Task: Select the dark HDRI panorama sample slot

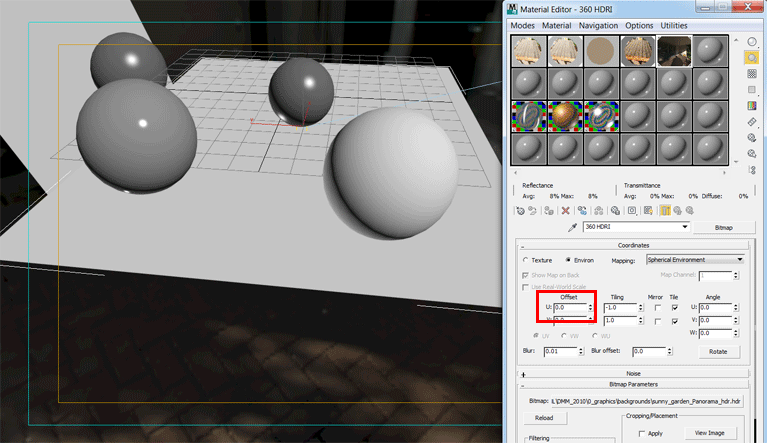Action: (x=674, y=51)
